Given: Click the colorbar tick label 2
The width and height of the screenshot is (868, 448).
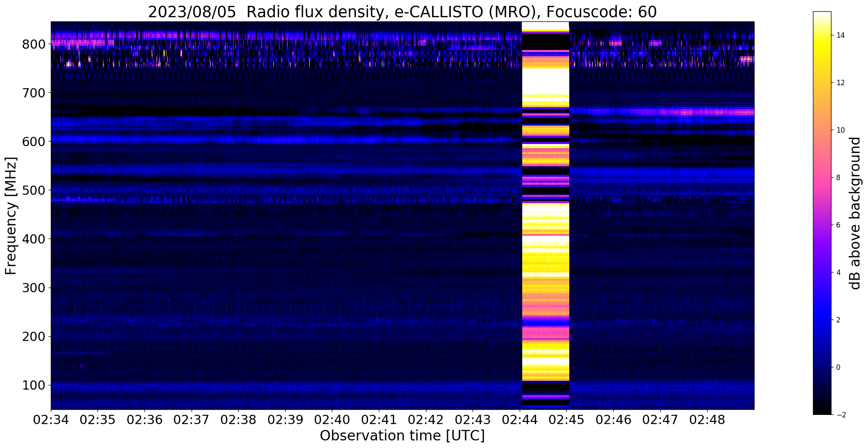Looking at the screenshot, I should [x=839, y=320].
